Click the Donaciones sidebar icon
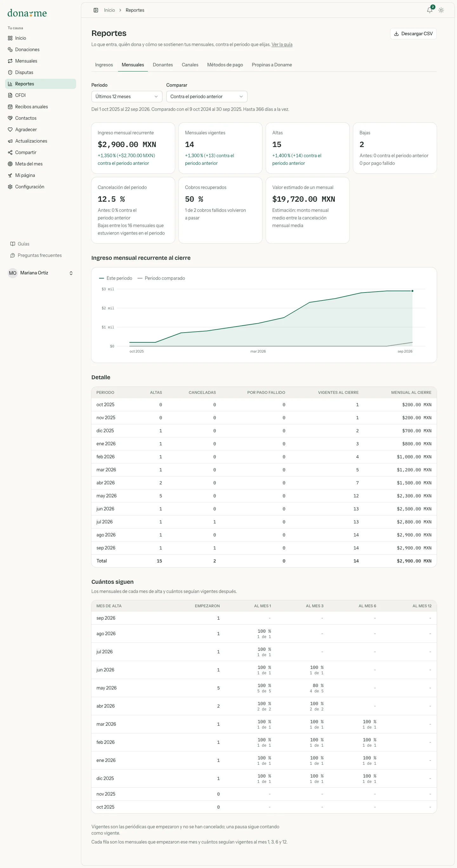 pos(10,50)
